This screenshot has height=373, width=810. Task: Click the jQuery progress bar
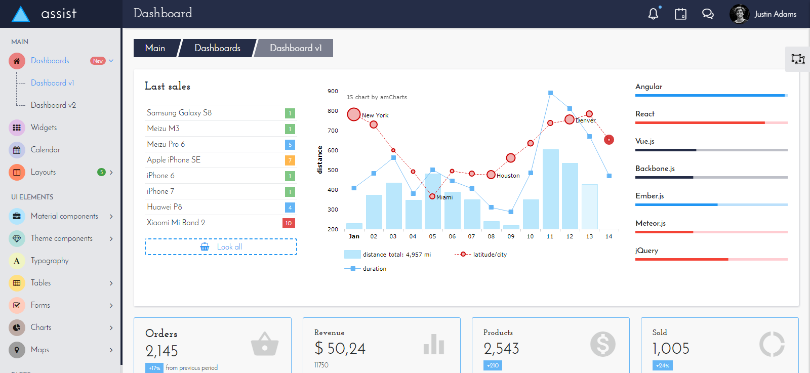(x=711, y=259)
